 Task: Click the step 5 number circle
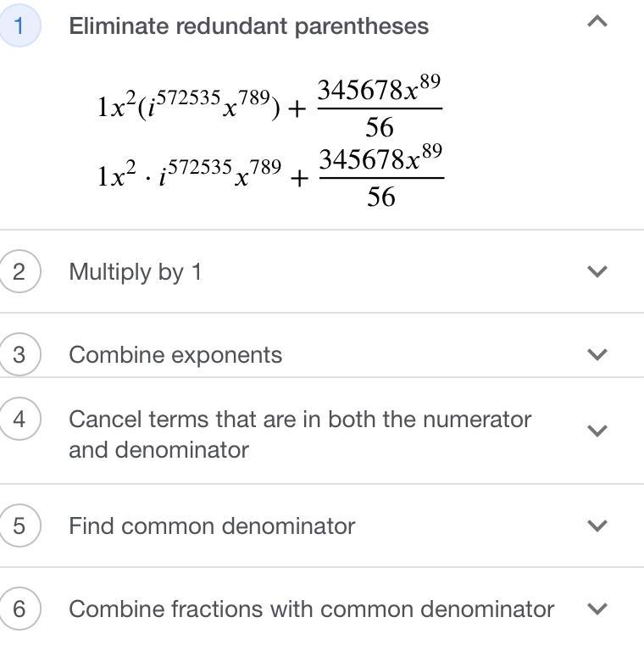point(19,525)
